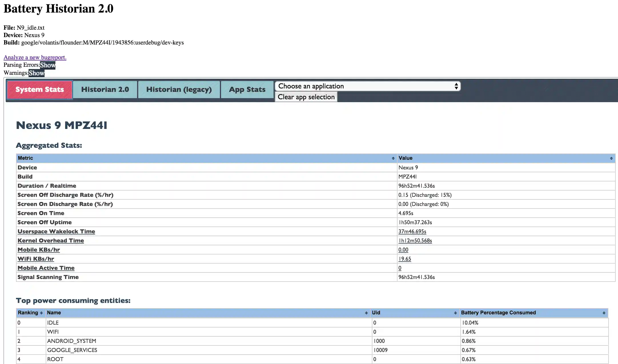The width and height of the screenshot is (618, 364).
Task: Show the Warnings section
Action: 37,73
